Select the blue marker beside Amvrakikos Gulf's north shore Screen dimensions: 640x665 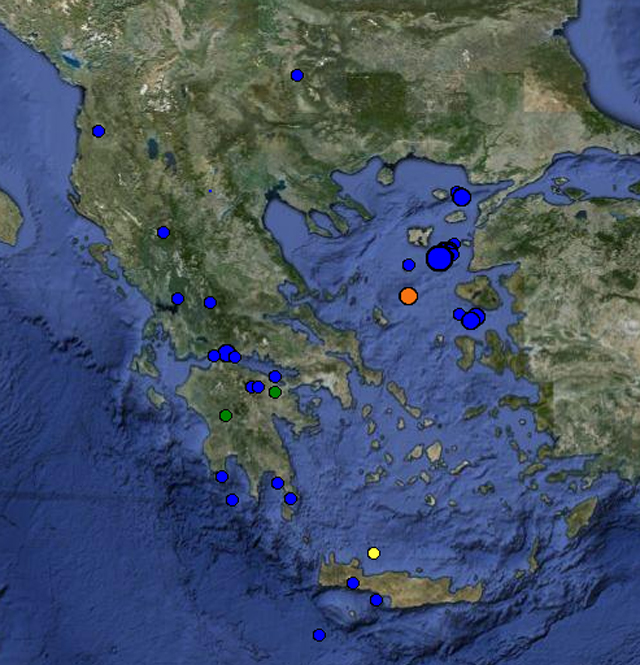coord(177,298)
